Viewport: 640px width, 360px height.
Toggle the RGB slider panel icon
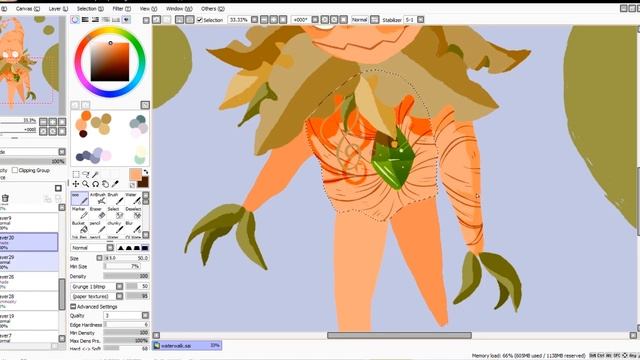click(85, 20)
